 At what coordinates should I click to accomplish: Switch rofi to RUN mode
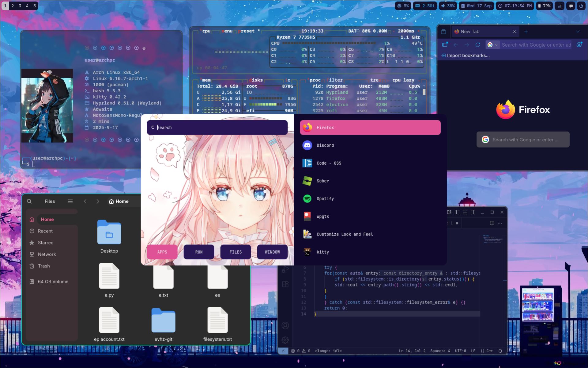pos(199,252)
